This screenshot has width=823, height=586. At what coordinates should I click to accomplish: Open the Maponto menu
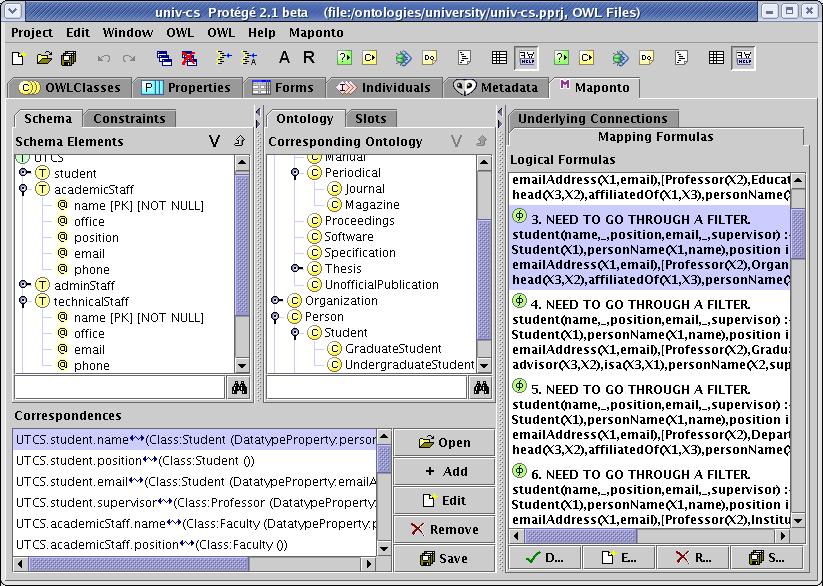[316, 33]
